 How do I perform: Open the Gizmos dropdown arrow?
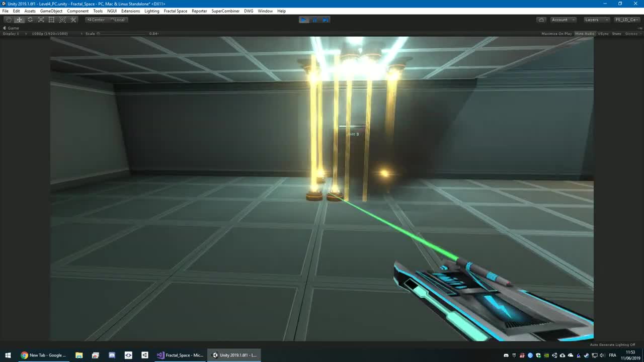click(x=640, y=34)
